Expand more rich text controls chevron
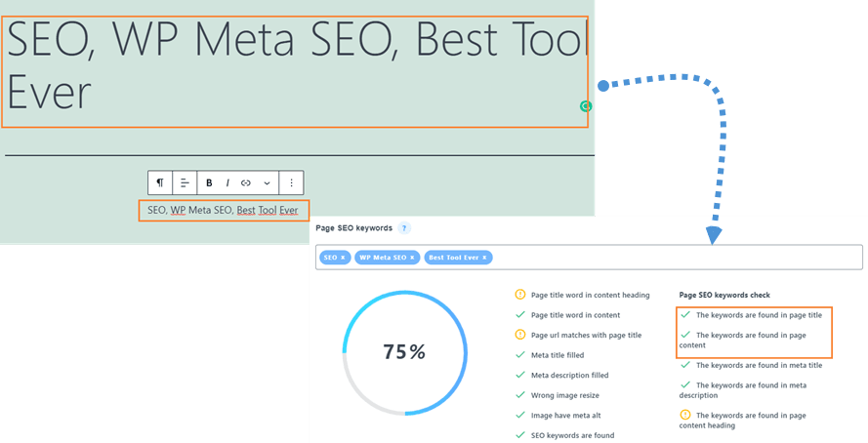This screenshot has width=868, height=443. (267, 182)
